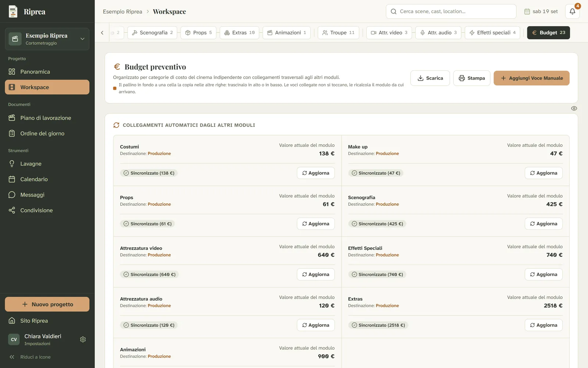The width and height of the screenshot is (588, 368).
Task: Click the Lavagne lightbulb icon
Action: pos(12,164)
